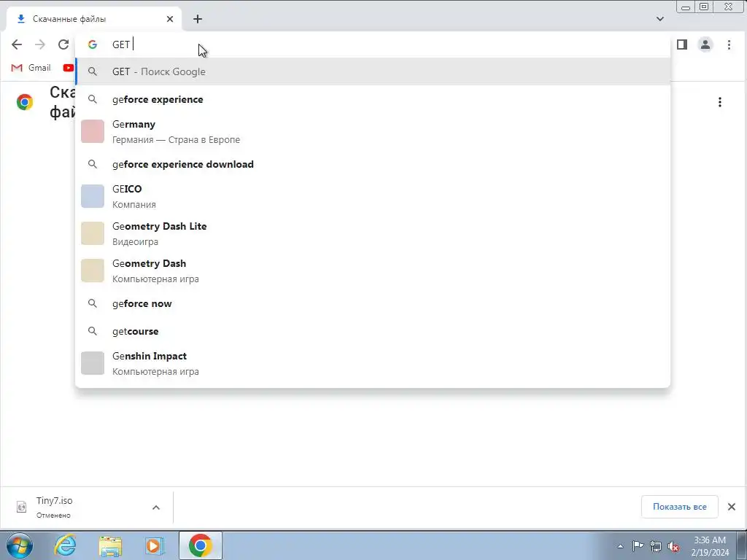Open the Action Center flag icon
Image resolution: width=747 pixels, height=560 pixels.
[x=638, y=546]
